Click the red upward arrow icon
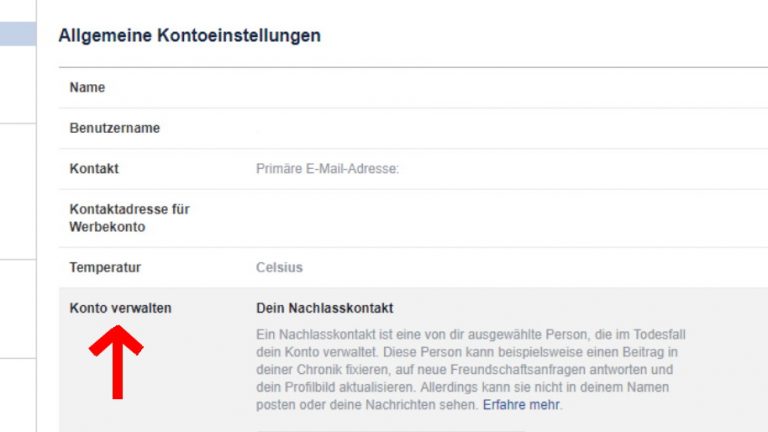The image size is (768, 432). click(x=116, y=364)
